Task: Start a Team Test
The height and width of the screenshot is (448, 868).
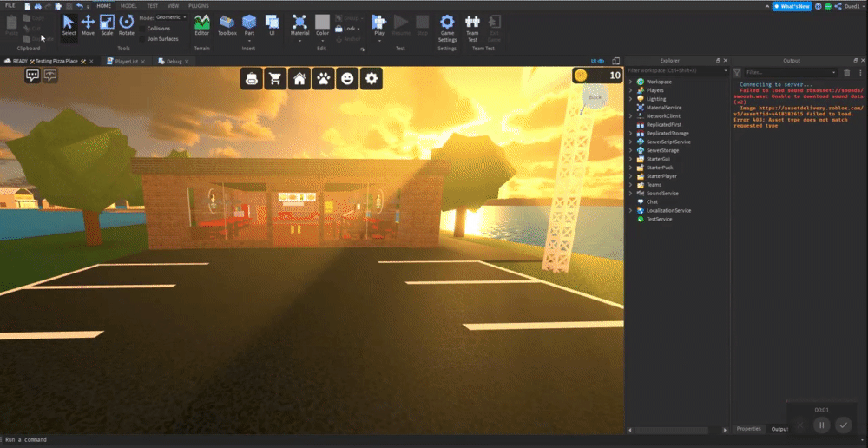Action: coord(472,29)
